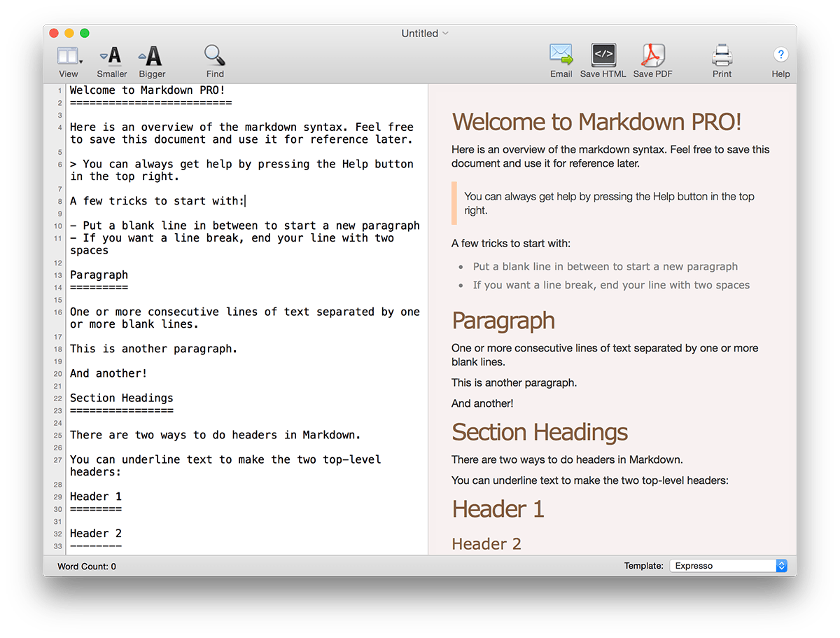Click 'Section Headings' line in editor
The height and width of the screenshot is (638, 840).
coord(122,398)
